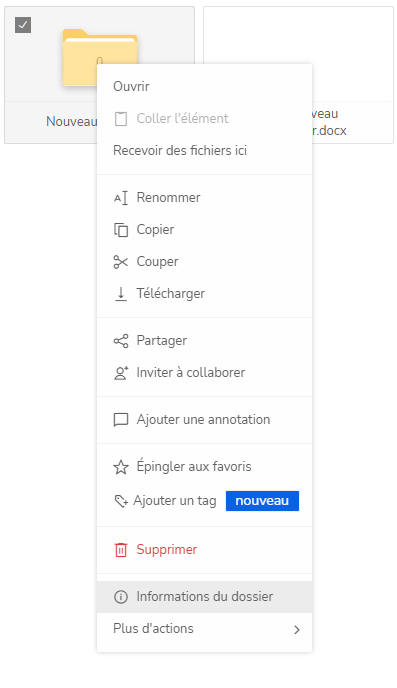This screenshot has width=397, height=688.
Task: Click the Inviter à collaborer person icon
Action: 121,373
